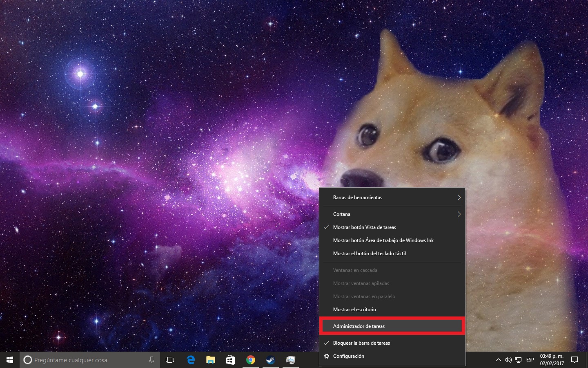Click the 'Pregúntame cualquier cosa' search field
This screenshot has width=588, height=368.
90,360
